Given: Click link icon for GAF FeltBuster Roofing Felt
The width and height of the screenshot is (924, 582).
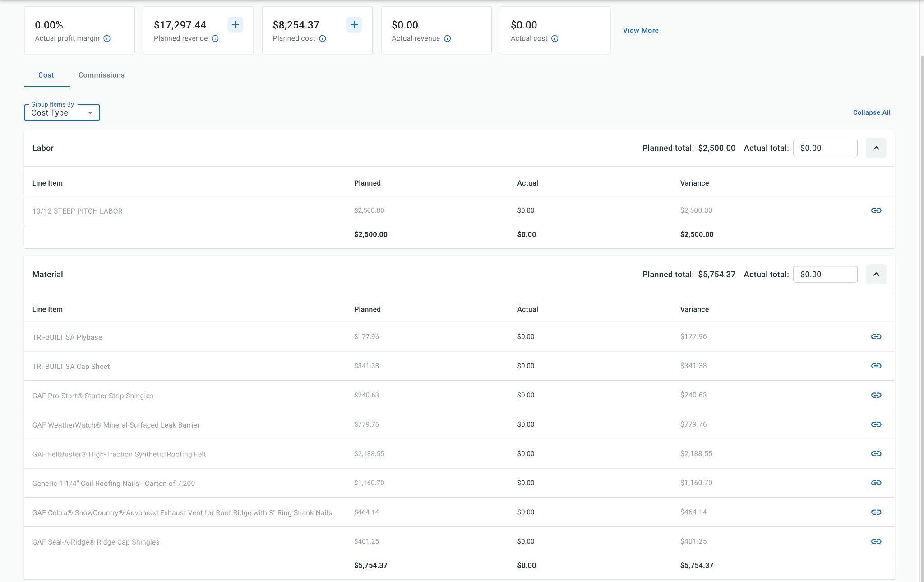Looking at the screenshot, I should tap(876, 454).
